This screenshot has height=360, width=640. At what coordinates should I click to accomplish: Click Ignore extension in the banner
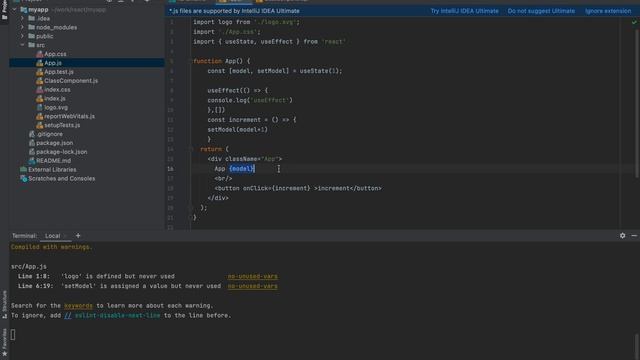(608, 11)
